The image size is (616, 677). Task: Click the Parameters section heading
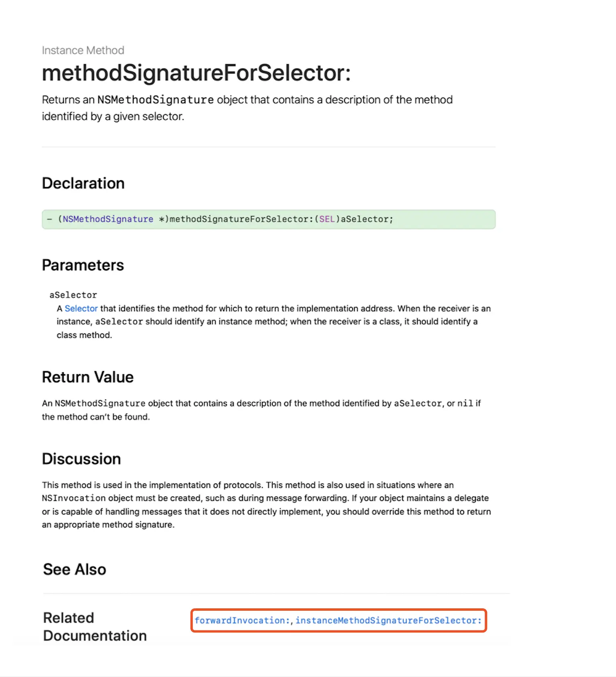coord(83,265)
